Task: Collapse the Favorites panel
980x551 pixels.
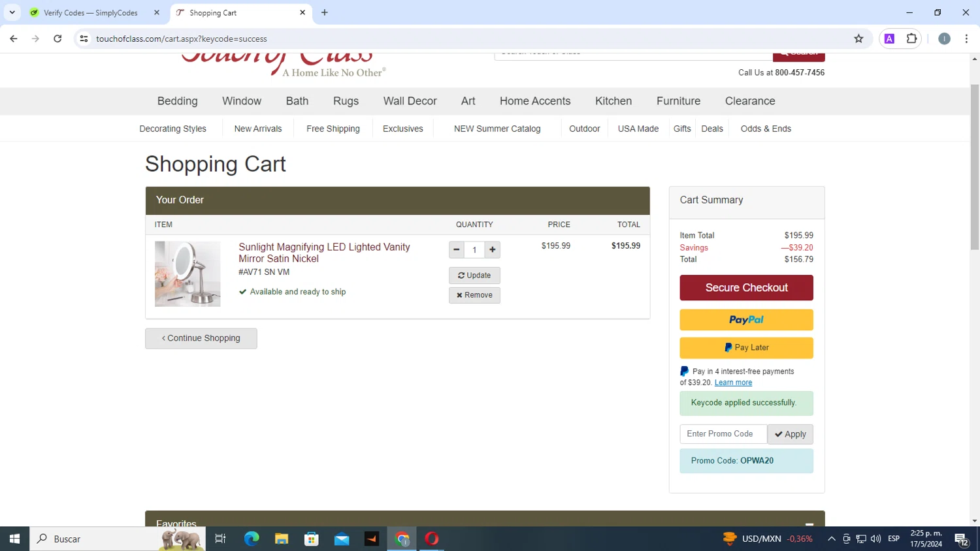Action: pyautogui.click(x=809, y=524)
